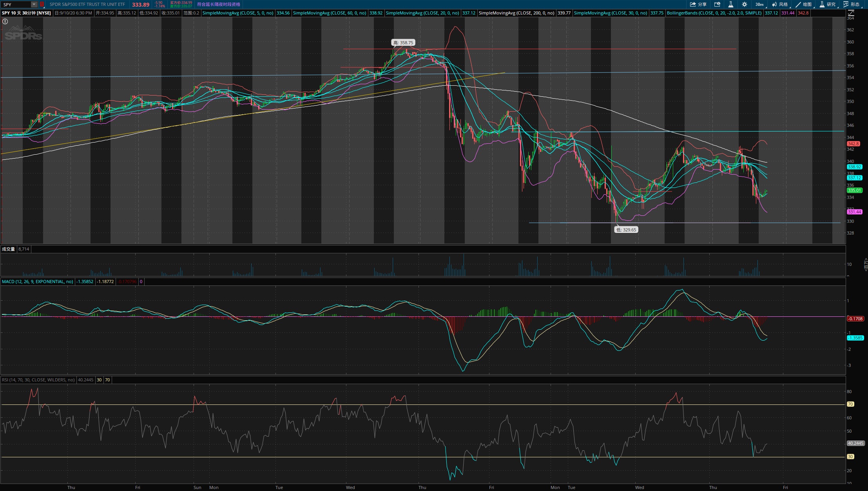Open the 分享 share menu
The height and width of the screenshot is (491, 868).
tap(698, 4)
